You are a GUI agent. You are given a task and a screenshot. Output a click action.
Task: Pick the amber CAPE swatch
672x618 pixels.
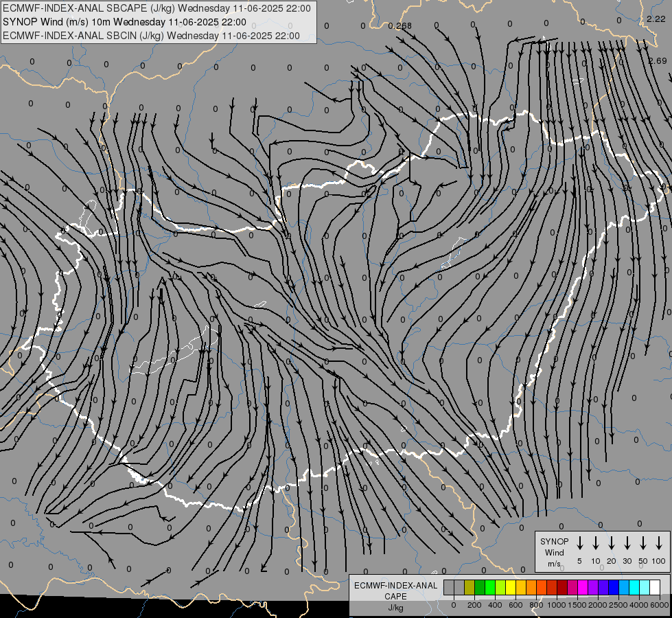click(x=521, y=587)
